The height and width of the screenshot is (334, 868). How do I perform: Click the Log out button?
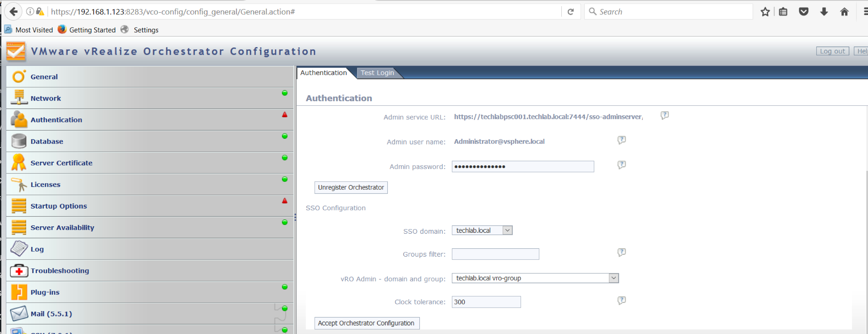pos(832,51)
